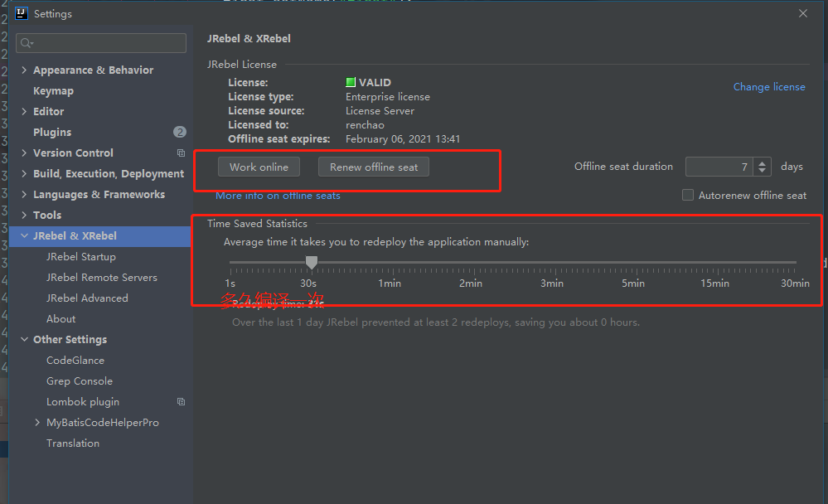Viewport: 828px width, 504px height.
Task: Increase offline seat duration with up arrow
Action: click(x=762, y=162)
